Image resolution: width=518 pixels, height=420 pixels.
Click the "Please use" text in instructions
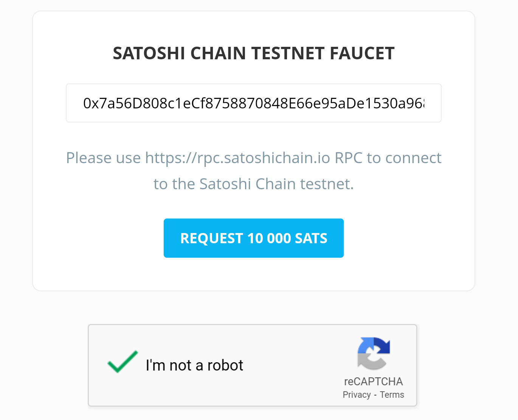pos(103,158)
